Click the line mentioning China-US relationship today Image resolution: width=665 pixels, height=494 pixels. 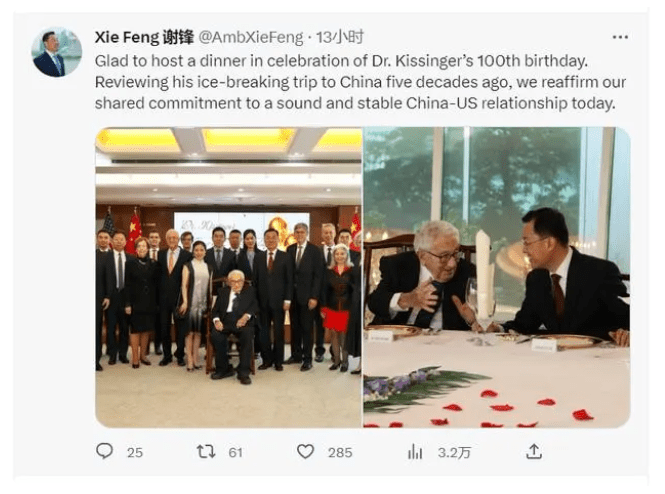click(355, 103)
